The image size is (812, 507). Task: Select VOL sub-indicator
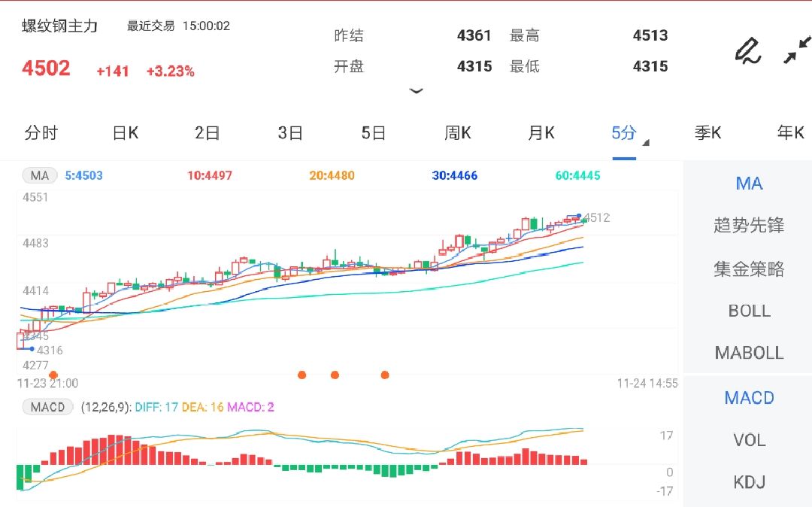tap(750, 440)
